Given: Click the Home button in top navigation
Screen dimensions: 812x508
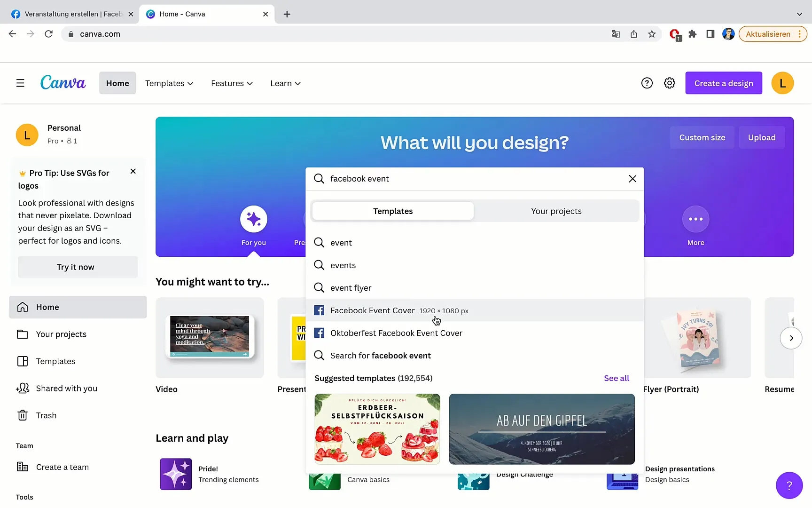Looking at the screenshot, I should 117,83.
